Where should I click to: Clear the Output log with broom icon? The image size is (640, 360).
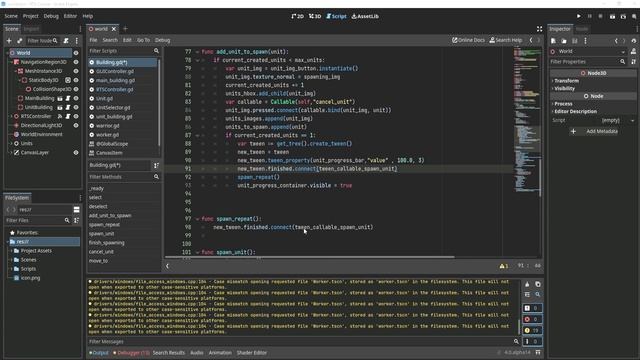527,284
